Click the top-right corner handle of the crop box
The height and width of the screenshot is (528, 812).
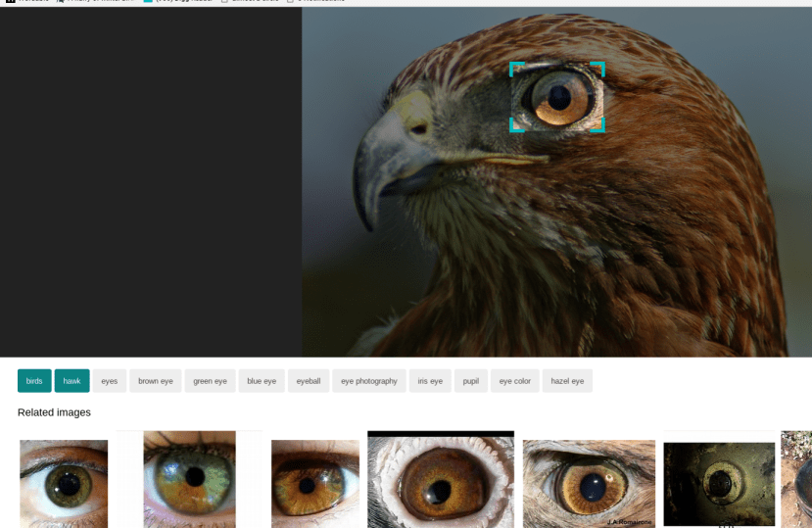point(598,68)
